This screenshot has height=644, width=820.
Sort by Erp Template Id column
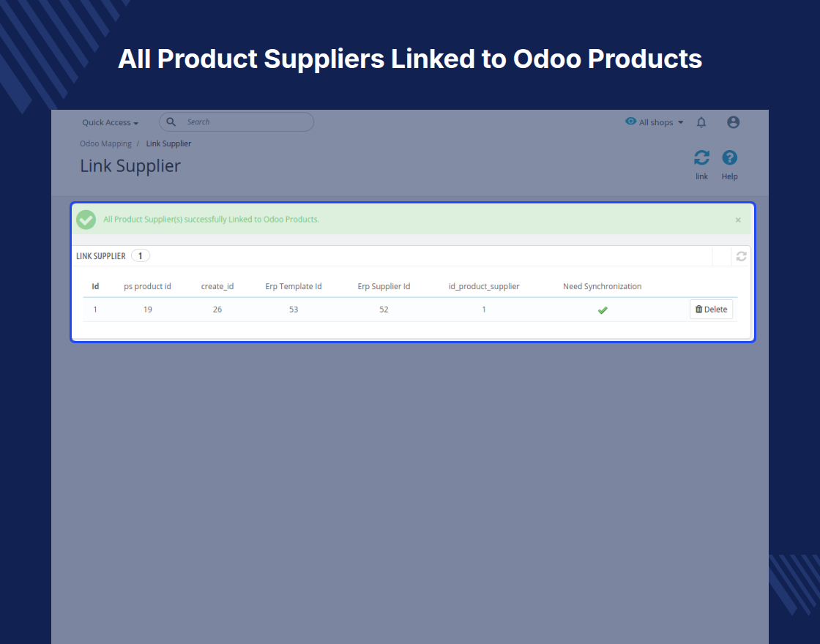click(294, 286)
